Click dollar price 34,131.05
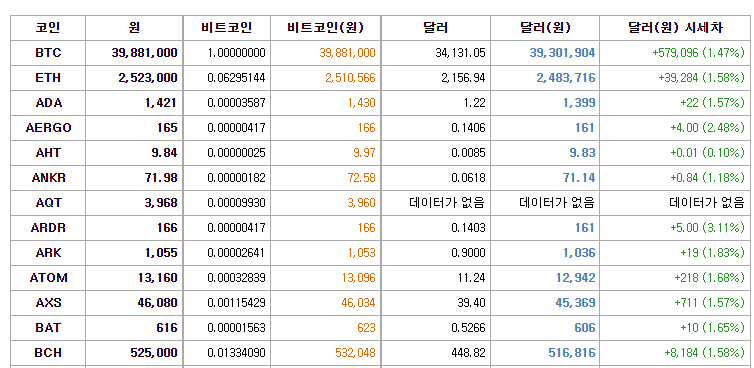This screenshot has height=368, width=754. [460, 53]
